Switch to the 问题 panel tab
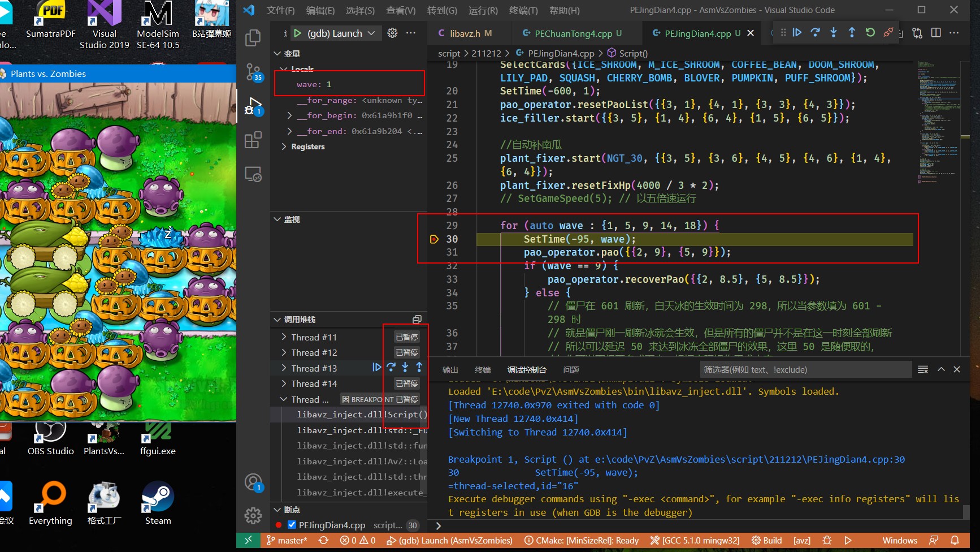 coord(571,370)
